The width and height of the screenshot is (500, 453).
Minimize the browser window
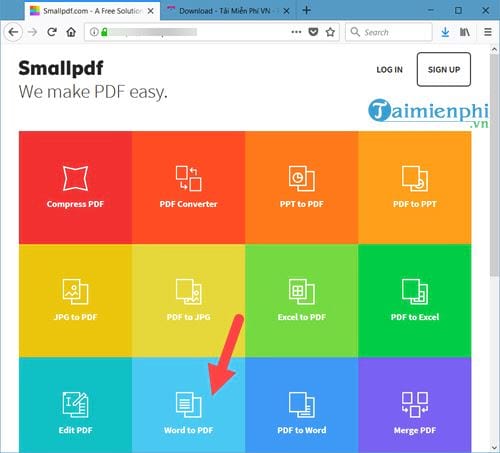(431, 11)
